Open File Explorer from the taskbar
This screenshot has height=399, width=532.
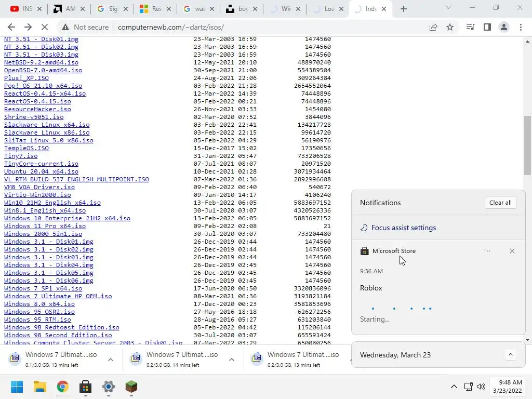click(39, 387)
